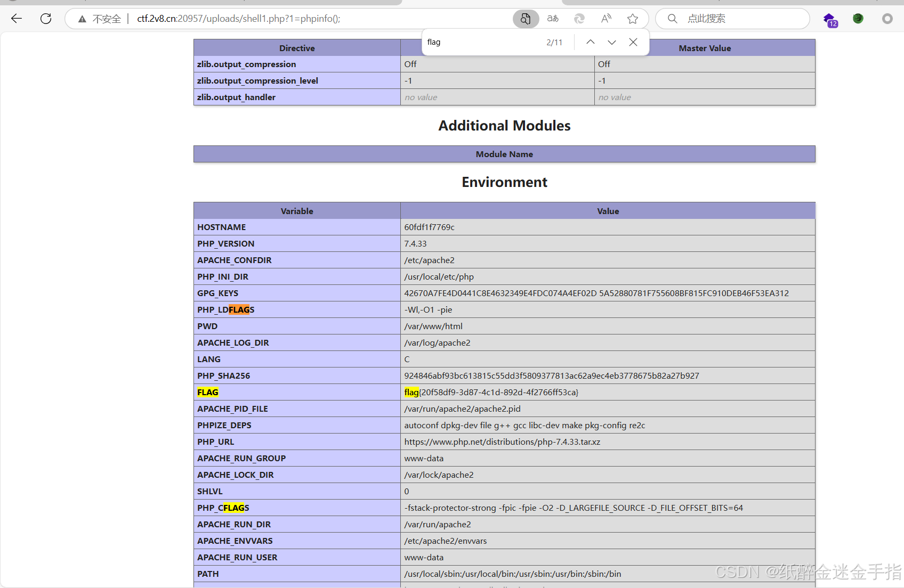Click the HOSTNAME value 60fdf1f7769c
The width and height of the screenshot is (904, 588).
point(429,227)
